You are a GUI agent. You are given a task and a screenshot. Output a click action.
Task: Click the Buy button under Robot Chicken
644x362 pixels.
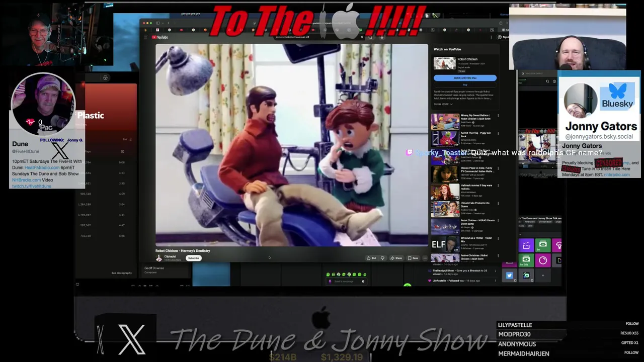(x=465, y=84)
